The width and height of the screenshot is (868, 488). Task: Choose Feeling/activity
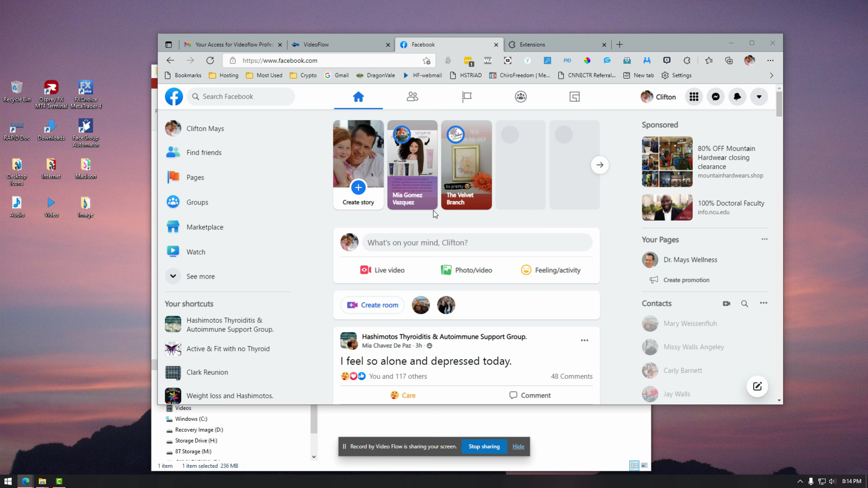[551, 270]
